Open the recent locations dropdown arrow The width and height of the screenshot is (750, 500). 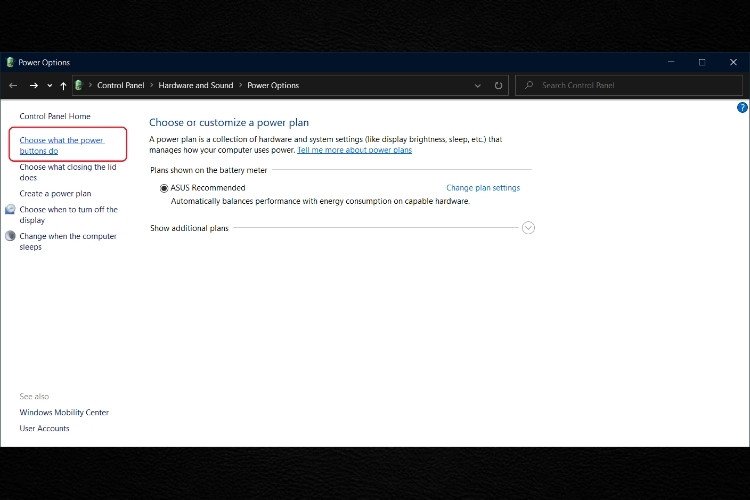tap(49, 86)
